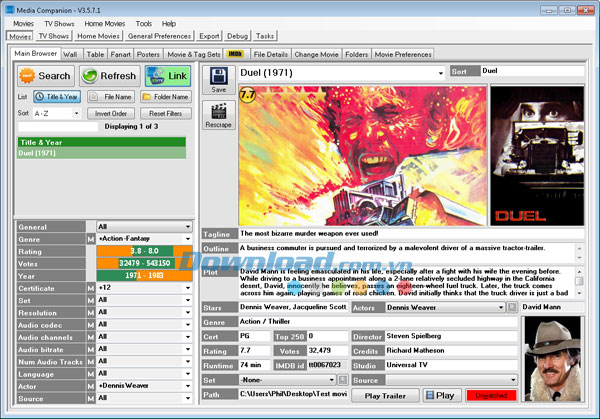Click the 7.7 rating badge on fanart
The image size is (600, 419).
click(x=247, y=94)
